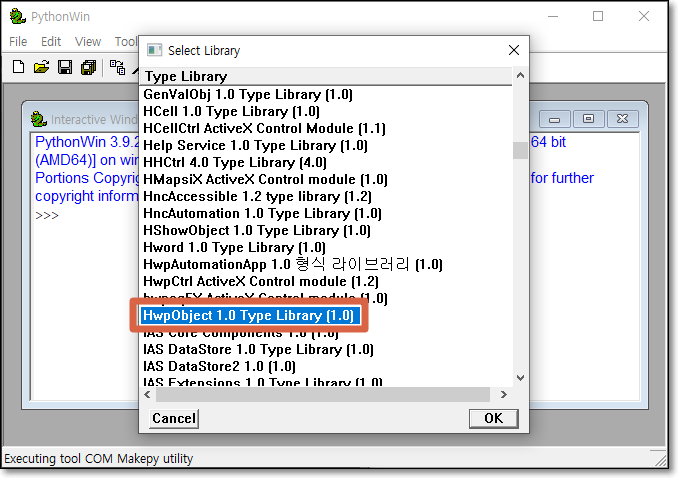Viewport: 678px width, 478px height.
Task: Click the Save floppy disk icon
Action: (x=65, y=67)
